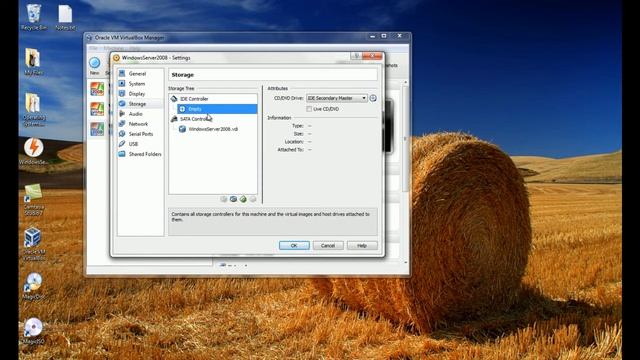This screenshot has width=640, height=360.
Task: Open the MagicDisc desktop shortcut
Action: (33, 286)
